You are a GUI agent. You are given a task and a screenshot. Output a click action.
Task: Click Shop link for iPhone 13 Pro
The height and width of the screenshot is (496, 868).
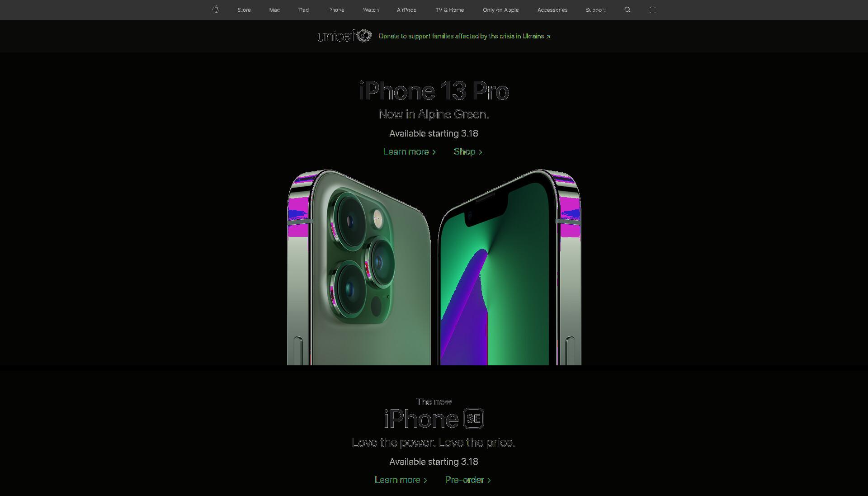click(x=468, y=151)
